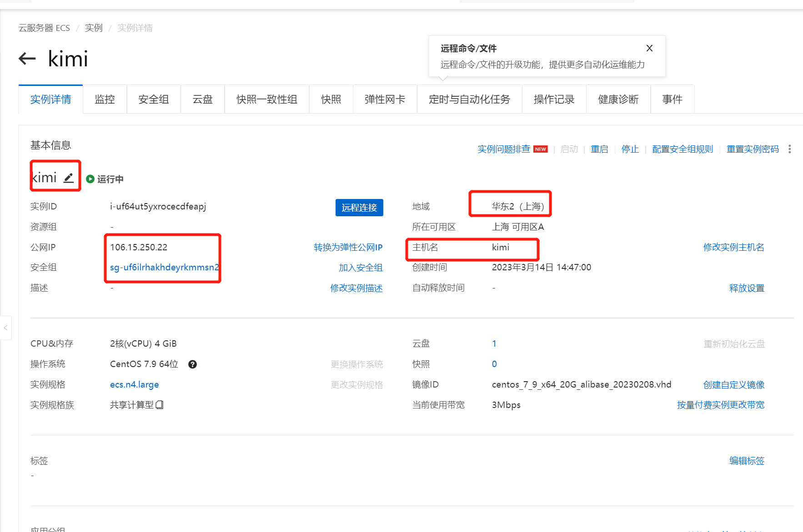Click the 2核(vCPU) 4 GiB value

click(143, 343)
